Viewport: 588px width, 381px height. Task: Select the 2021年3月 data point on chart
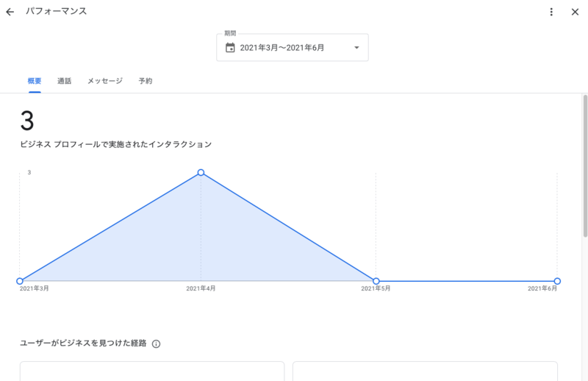tap(20, 281)
